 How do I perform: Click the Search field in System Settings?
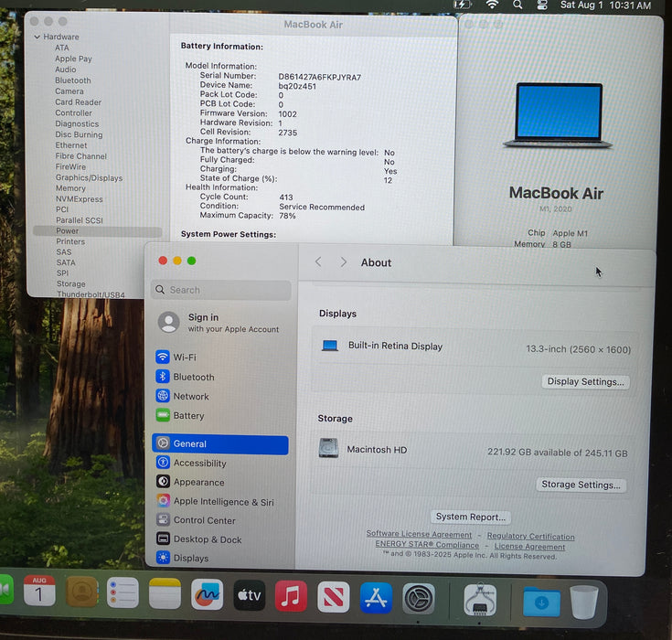[x=221, y=290]
